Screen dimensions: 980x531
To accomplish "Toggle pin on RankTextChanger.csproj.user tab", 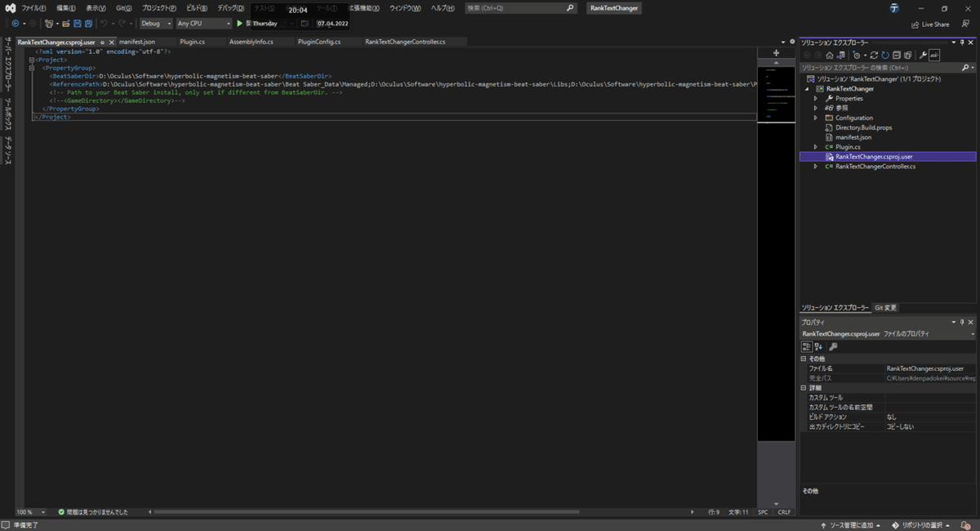I will coord(102,42).
